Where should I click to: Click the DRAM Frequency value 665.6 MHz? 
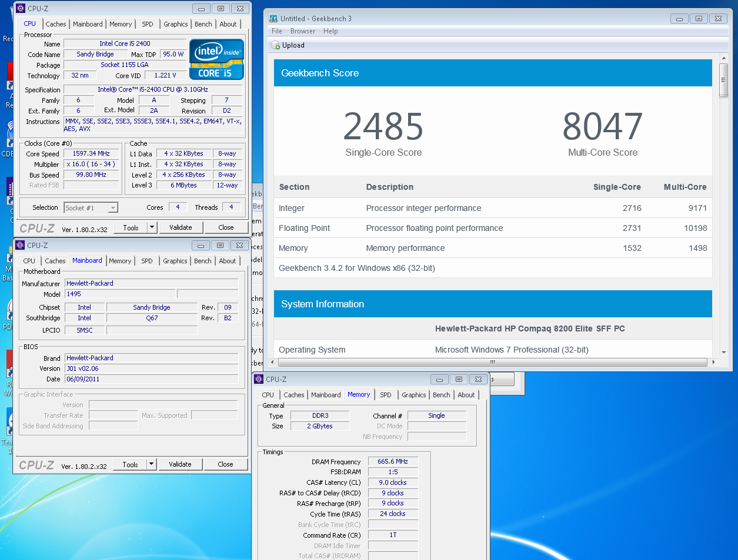tap(393, 461)
